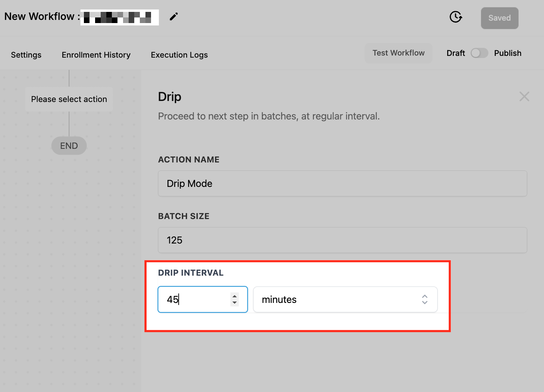Viewport: 544px width, 392px height.
Task: Open the version history clock icon
Action: 456,17
